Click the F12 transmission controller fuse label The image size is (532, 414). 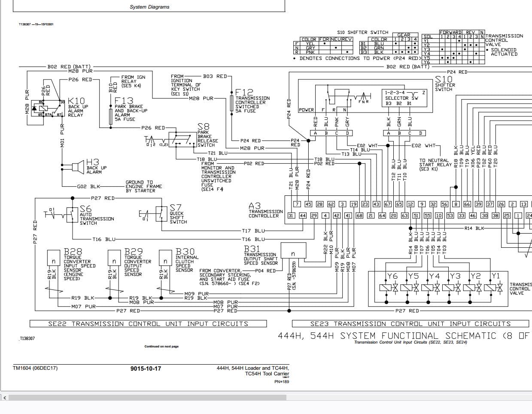(252, 101)
